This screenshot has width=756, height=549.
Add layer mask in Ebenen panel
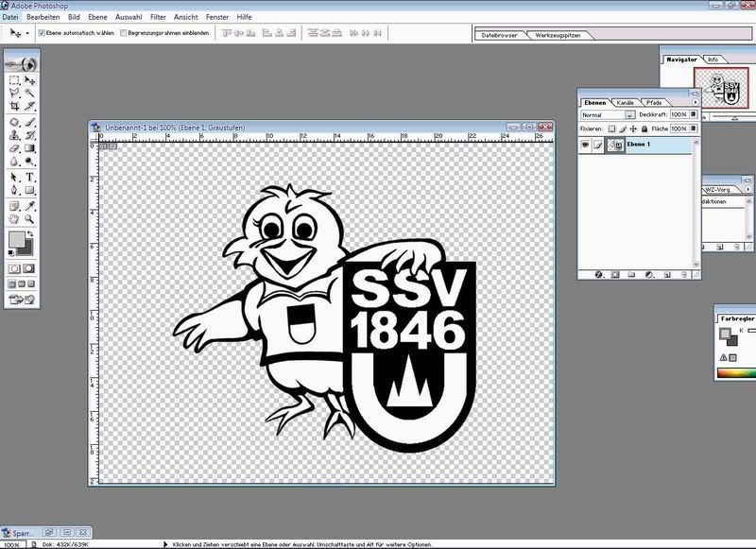(x=615, y=275)
